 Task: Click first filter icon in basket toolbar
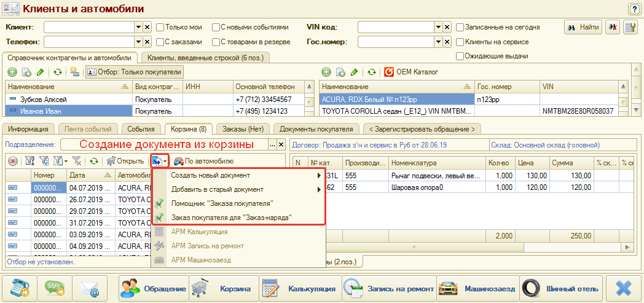[29, 162]
